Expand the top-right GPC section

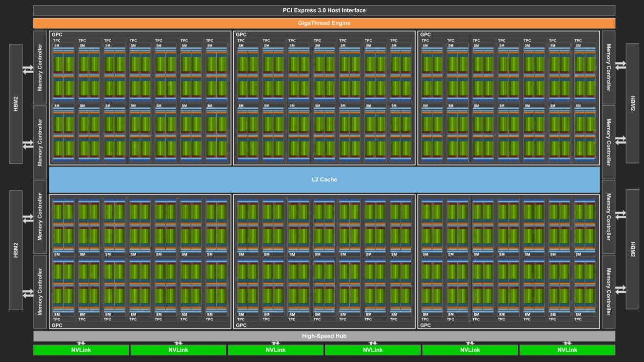pos(425,34)
